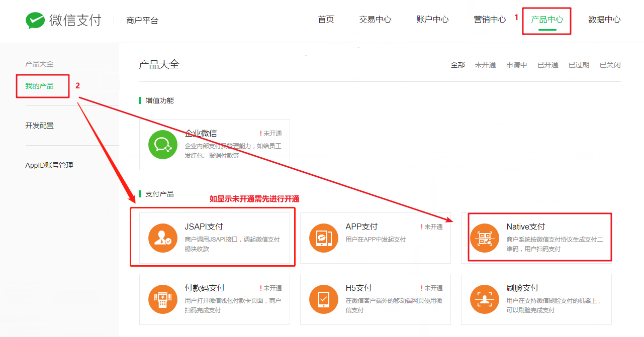Open the 账户中心 navigation tab
Image resolution: width=644 pixels, height=337 pixels.
tap(432, 20)
